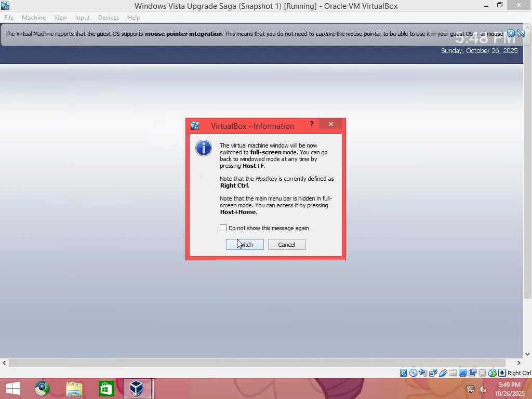Screen dimensions: 532x399
Task: Click the audio indicator icon in status bar
Action: tap(423, 373)
